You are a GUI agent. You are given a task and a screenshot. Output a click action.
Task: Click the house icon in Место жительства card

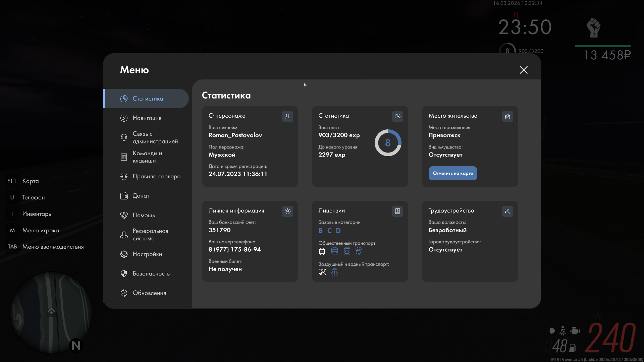pyautogui.click(x=507, y=116)
